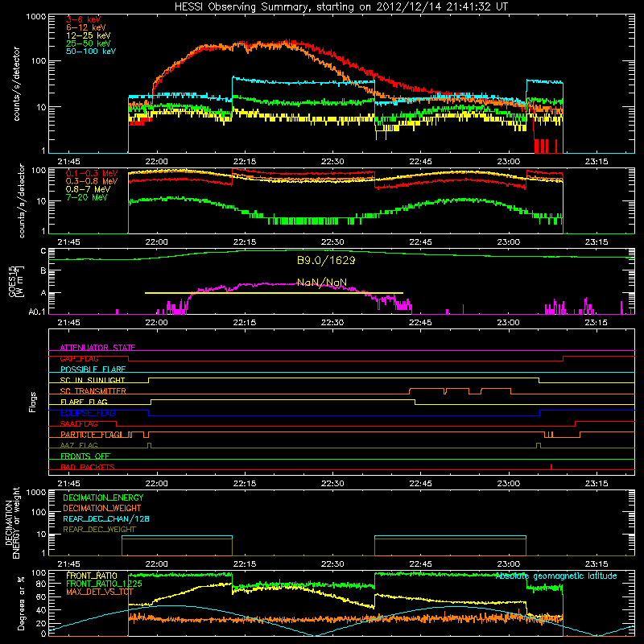Viewport: 644px width, 644px height.
Task: Click the DECIMATION_ENERGY legend label
Action: point(103,497)
